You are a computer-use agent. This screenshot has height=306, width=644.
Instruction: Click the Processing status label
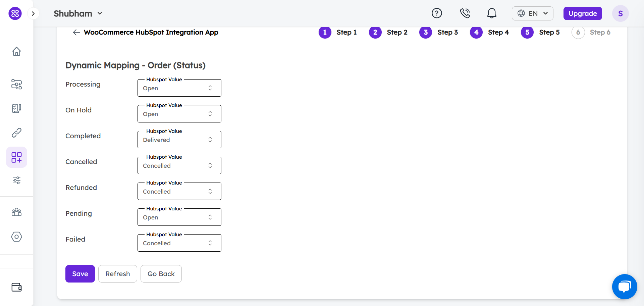(83, 84)
